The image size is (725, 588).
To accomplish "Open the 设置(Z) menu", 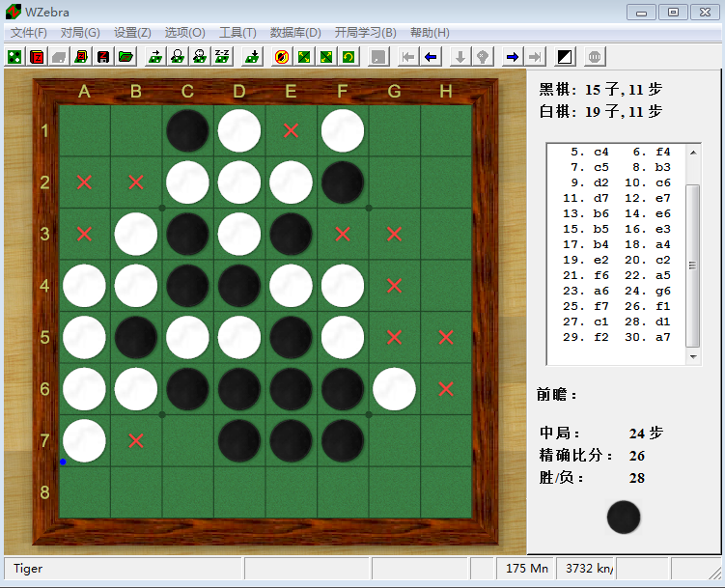I will coord(132,33).
